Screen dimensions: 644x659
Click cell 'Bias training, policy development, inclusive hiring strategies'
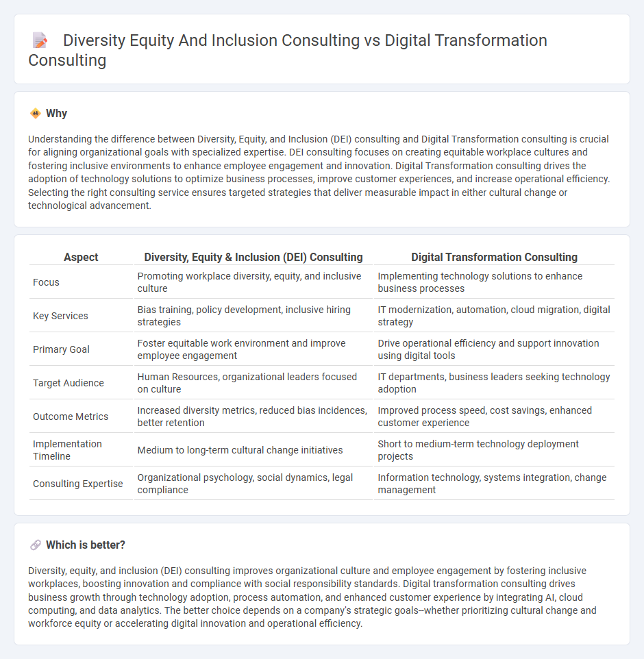coord(253,316)
